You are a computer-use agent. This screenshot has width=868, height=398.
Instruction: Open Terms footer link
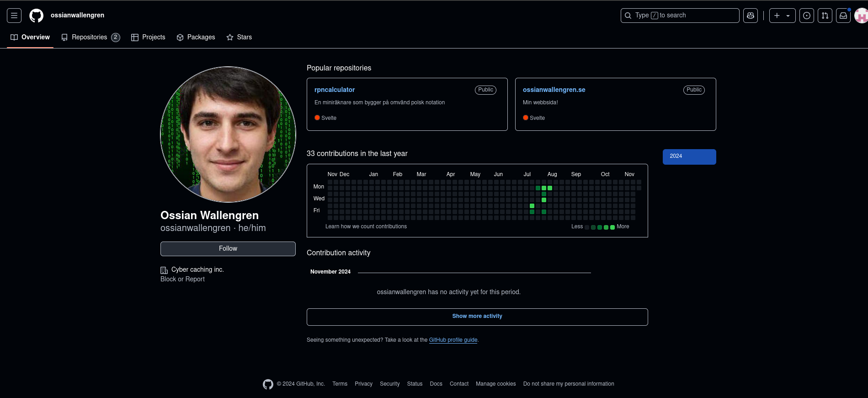tap(340, 384)
